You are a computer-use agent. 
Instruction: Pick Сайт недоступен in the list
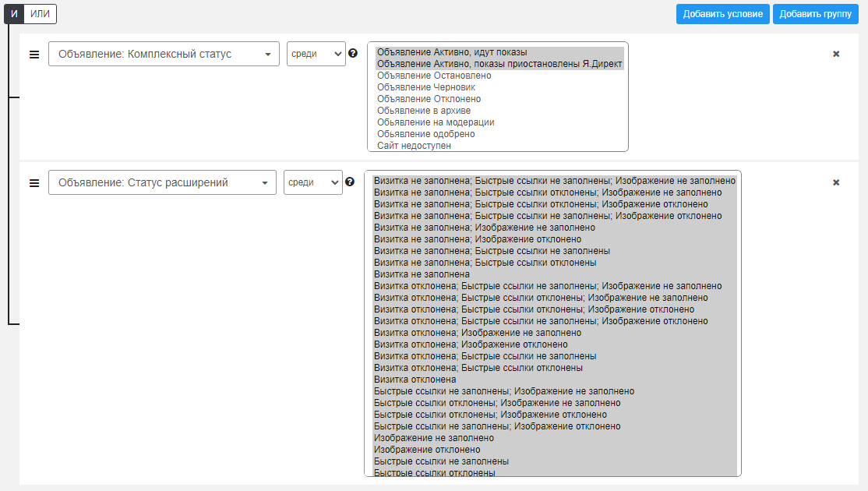click(414, 146)
